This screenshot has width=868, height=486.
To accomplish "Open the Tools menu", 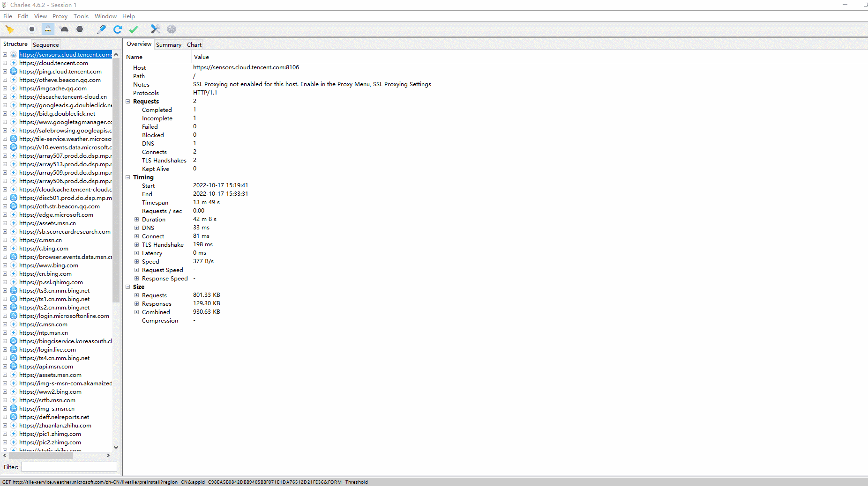I will [x=81, y=16].
